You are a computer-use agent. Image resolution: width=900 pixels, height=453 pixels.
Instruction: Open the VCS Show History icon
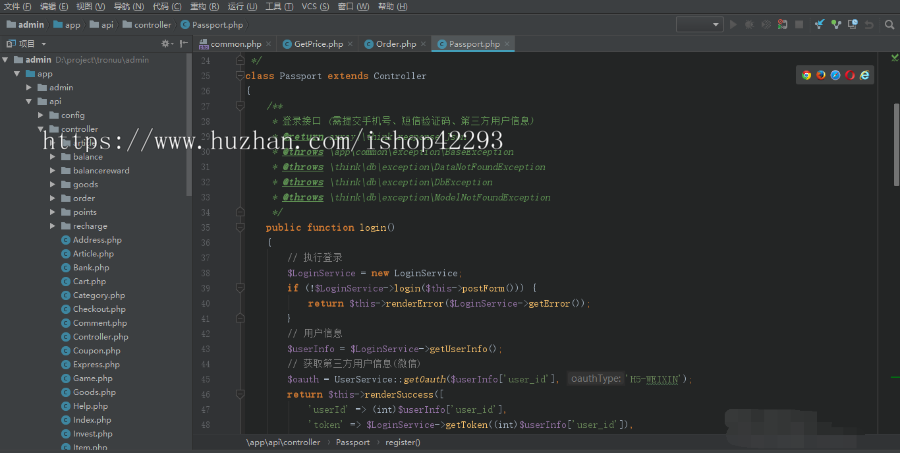point(852,24)
